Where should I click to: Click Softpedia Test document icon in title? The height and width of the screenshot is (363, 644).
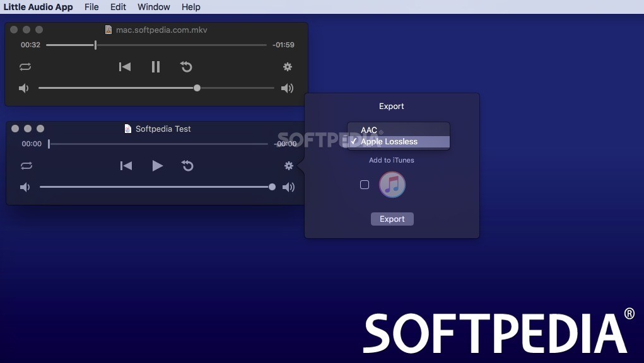coord(128,129)
